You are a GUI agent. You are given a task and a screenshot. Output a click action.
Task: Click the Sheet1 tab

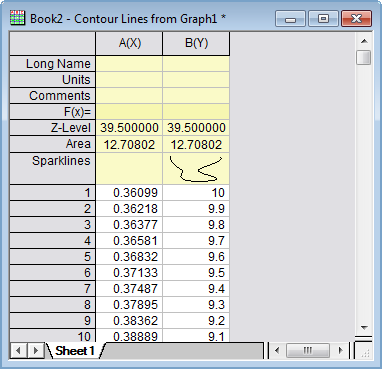coord(75,350)
